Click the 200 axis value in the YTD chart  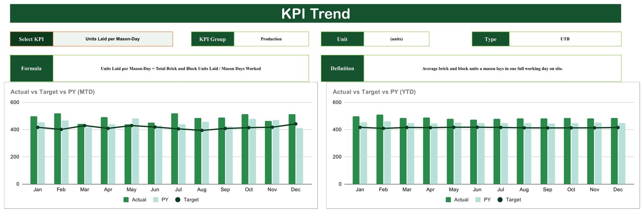pyautogui.click(x=337, y=157)
